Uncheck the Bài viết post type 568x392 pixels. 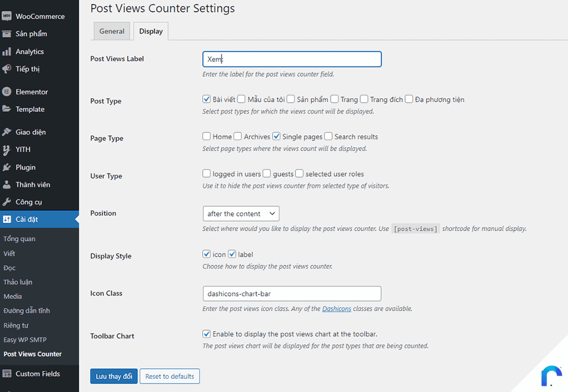[207, 99]
